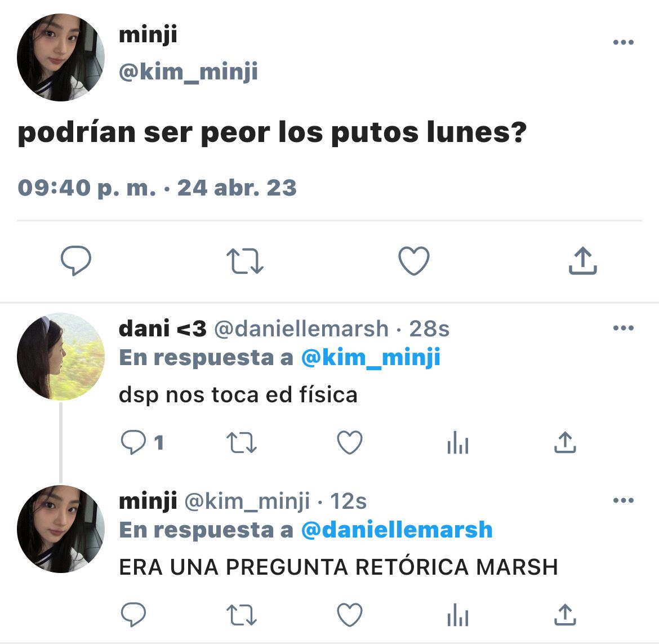Open dani's profile picture

coord(60,357)
